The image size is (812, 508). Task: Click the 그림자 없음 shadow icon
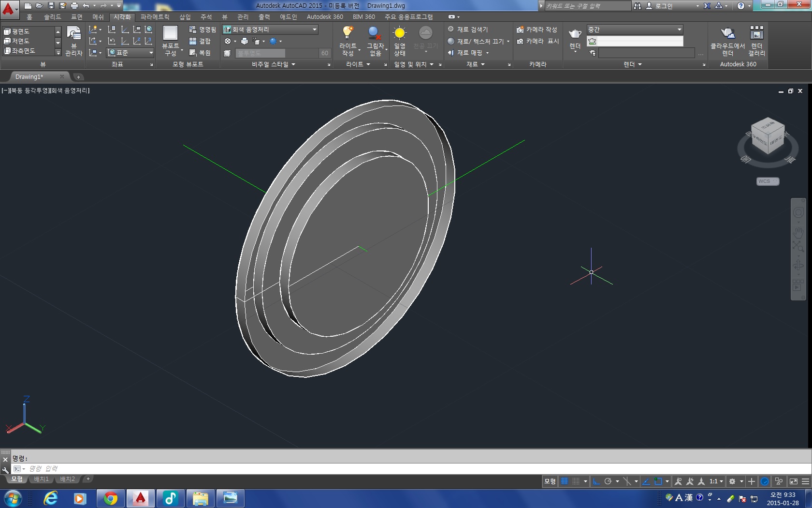pyautogui.click(x=375, y=33)
